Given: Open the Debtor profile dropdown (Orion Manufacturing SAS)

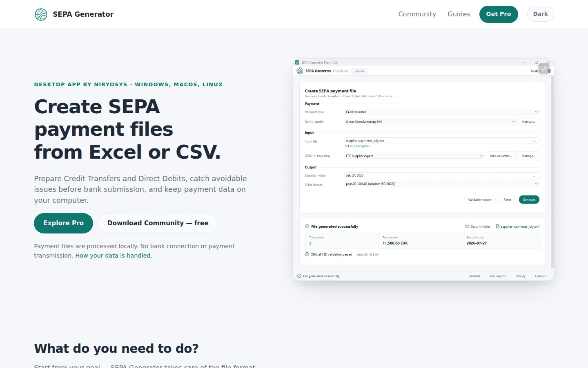Looking at the screenshot, I should [x=430, y=121].
